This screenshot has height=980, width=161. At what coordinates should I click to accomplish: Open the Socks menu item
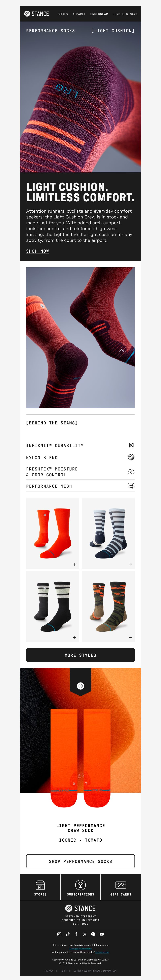pos(63,14)
